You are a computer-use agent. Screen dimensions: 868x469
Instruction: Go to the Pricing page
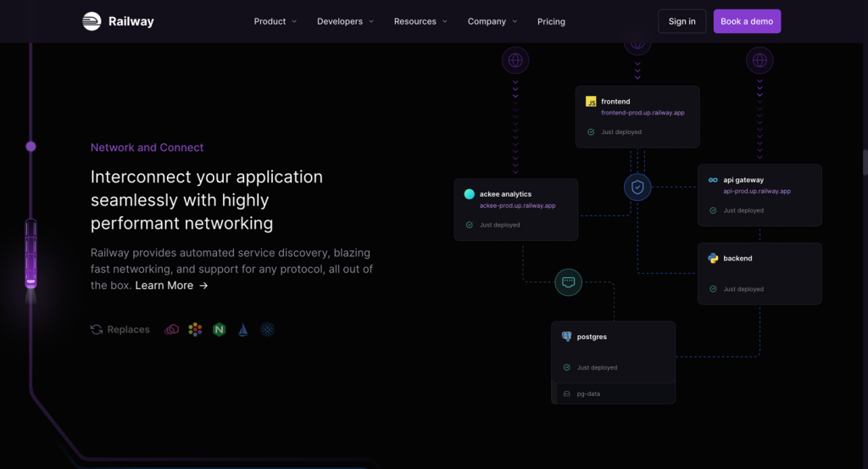(x=551, y=21)
